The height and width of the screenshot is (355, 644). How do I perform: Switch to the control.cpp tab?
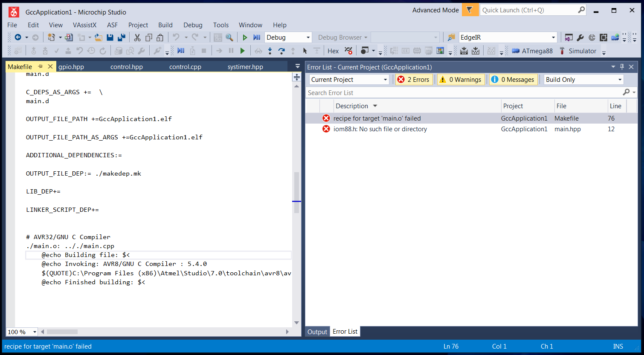(185, 67)
